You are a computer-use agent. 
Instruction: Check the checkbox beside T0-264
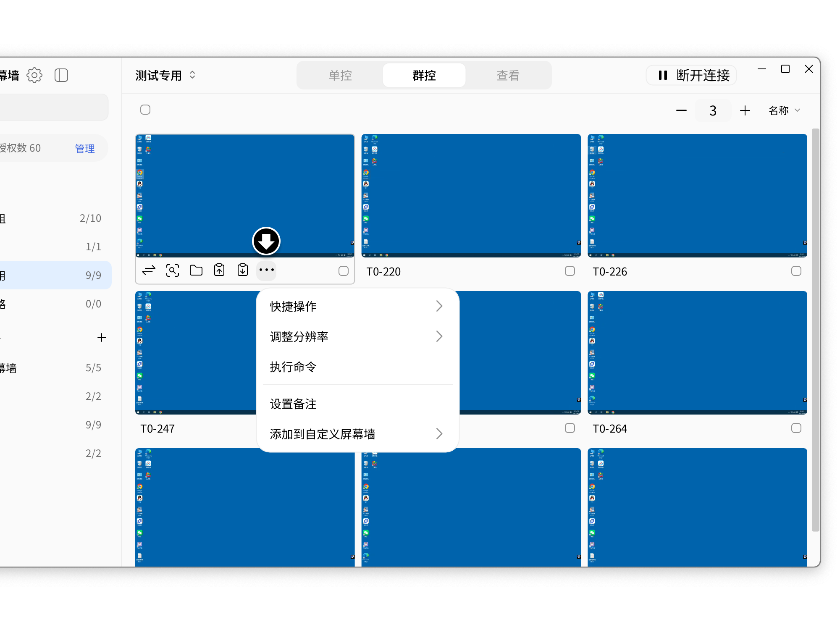796,428
